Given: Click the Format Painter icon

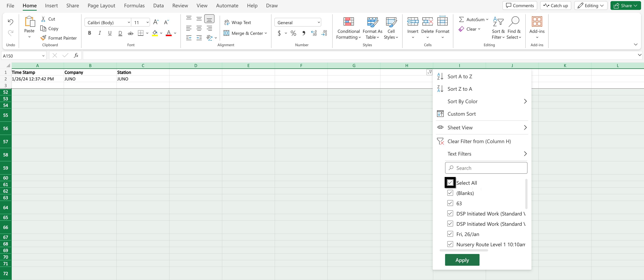Looking at the screenshot, I should click(x=43, y=38).
